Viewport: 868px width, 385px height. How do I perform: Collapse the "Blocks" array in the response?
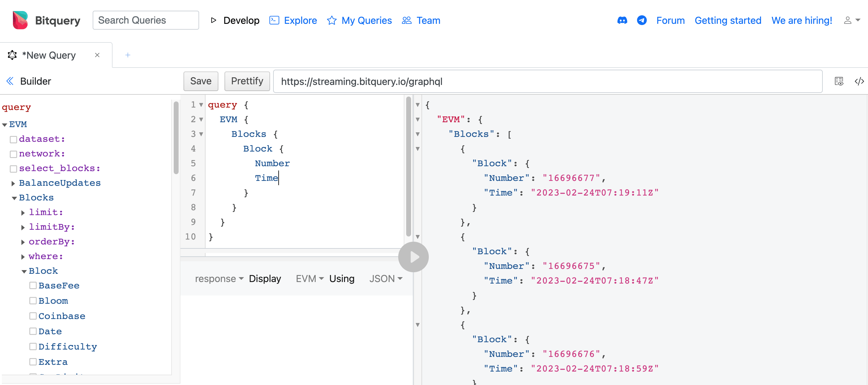[x=417, y=134]
